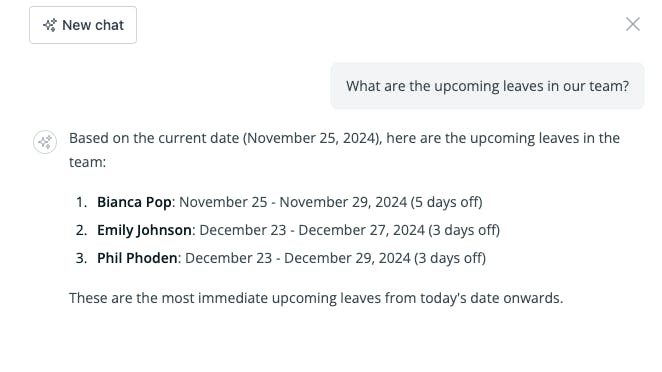Click the closing 'most immediate upcoming leaves' sentence
Screen dimensions: 662x372
(x=316, y=298)
